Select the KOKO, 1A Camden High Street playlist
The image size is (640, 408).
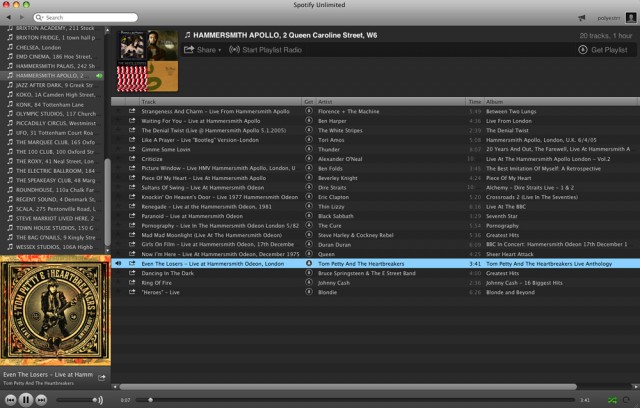click(x=52, y=95)
